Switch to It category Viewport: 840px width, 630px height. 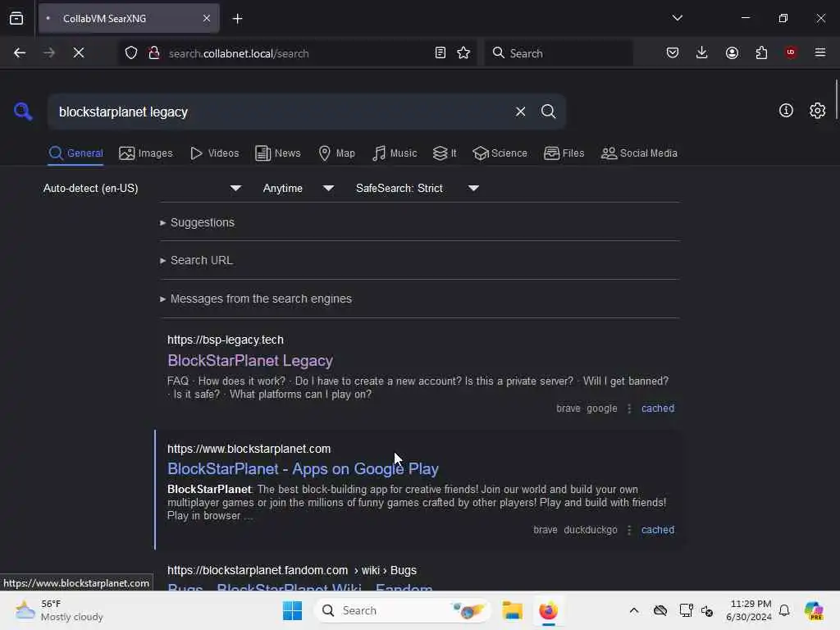(x=445, y=153)
